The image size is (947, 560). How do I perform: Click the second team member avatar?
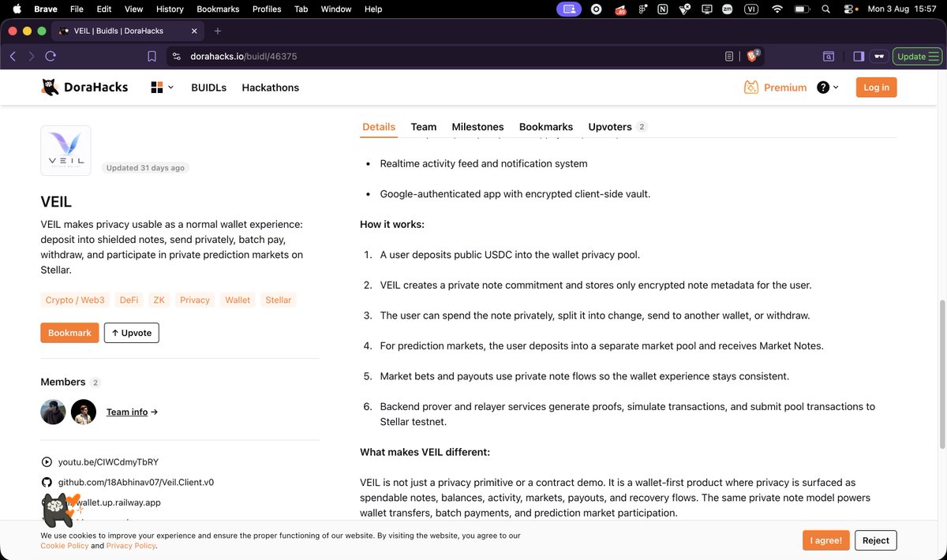(x=84, y=412)
